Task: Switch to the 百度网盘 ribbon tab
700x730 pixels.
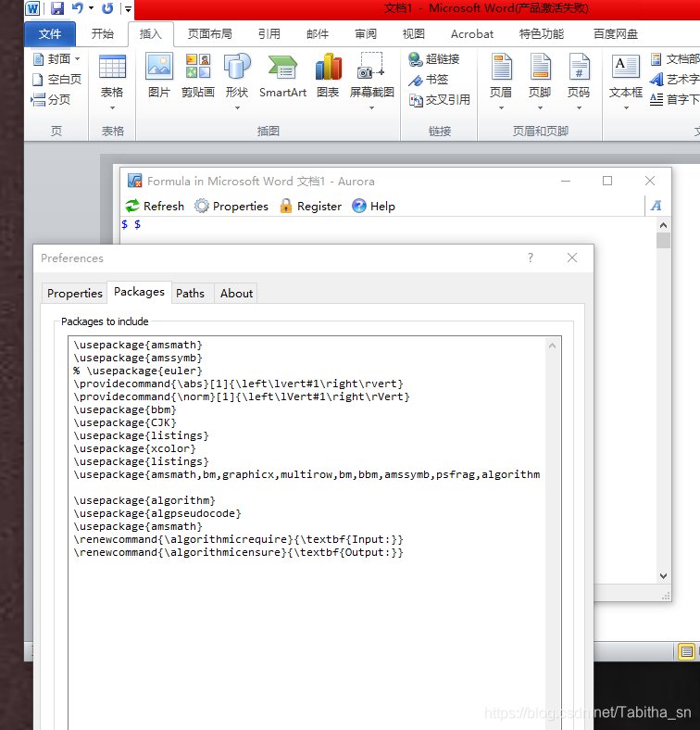Action: [616, 34]
